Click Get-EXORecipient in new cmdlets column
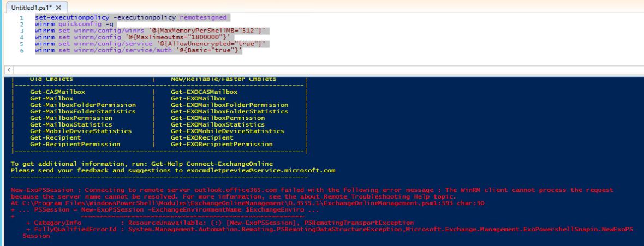 (x=202, y=138)
